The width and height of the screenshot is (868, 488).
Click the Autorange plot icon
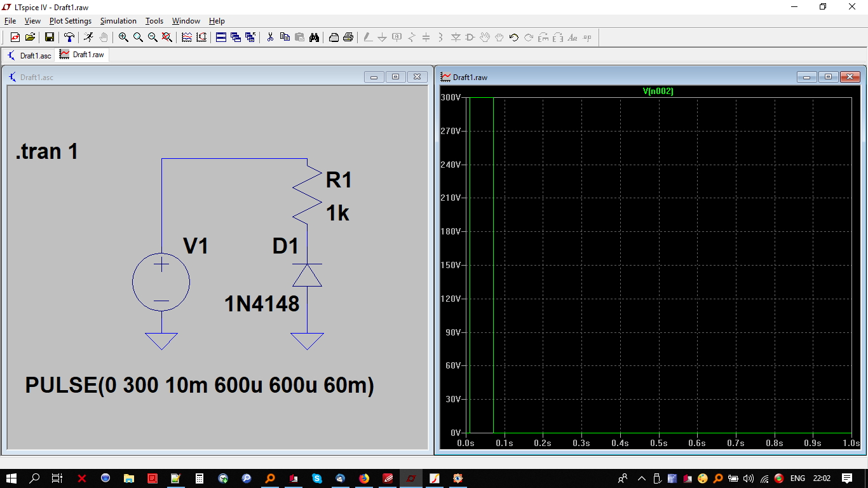coord(201,37)
